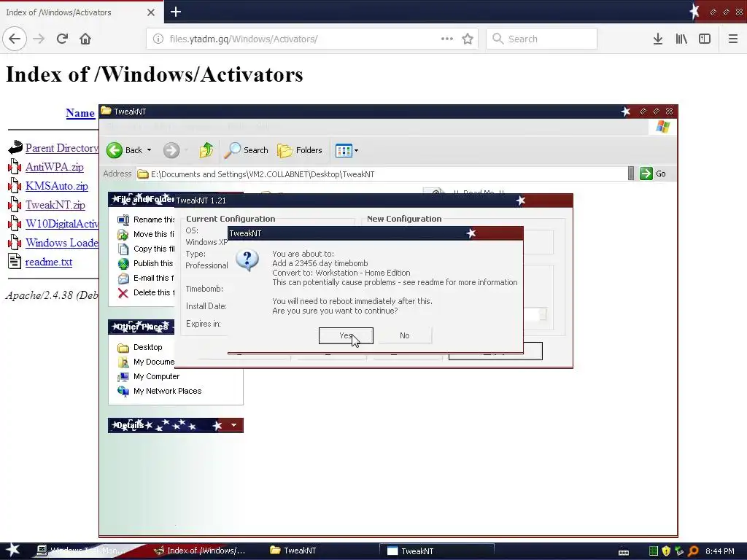Reload the Firefox page
Image resolution: width=747 pixels, height=560 pixels.
[63, 39]
